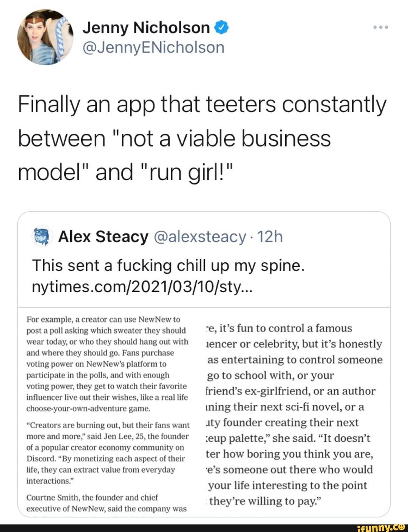Viewport: 408px width, 532px height.
Task: Click Alex Steacy's small avatar
Action: coord(42,237)
